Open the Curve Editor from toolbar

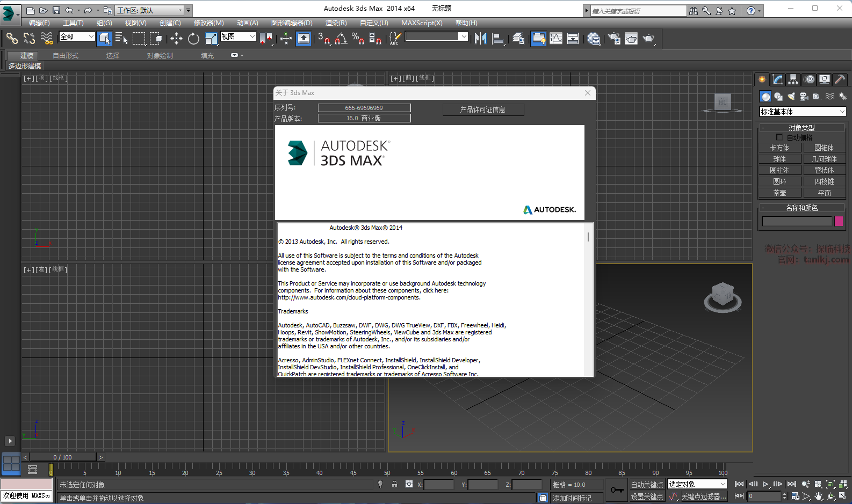point(556,38)
